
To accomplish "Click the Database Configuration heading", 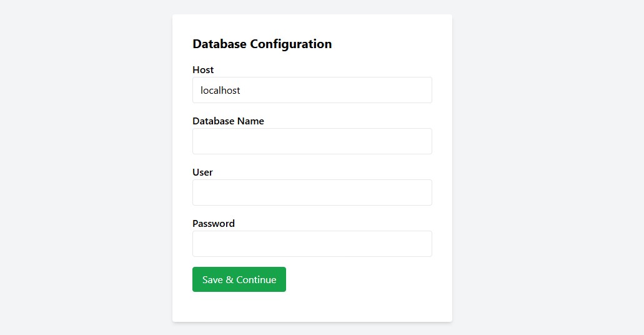I will [x=262, y=44].
